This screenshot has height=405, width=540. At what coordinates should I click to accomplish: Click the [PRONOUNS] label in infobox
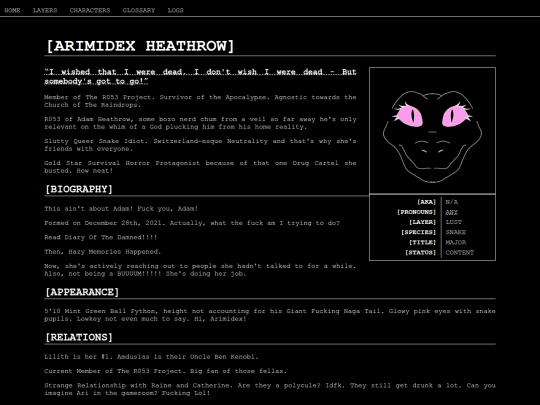point(416,212)
